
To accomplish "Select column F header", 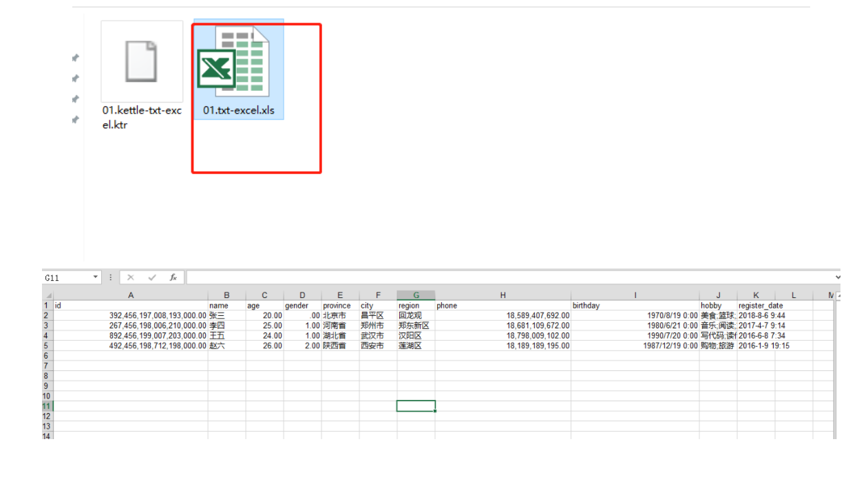I will coord(378,295).
